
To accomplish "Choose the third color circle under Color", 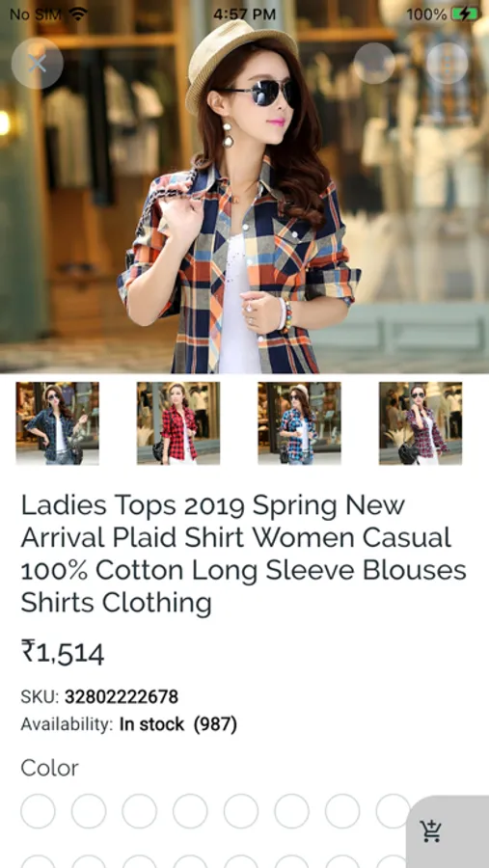I will click(x=140, y=811).
